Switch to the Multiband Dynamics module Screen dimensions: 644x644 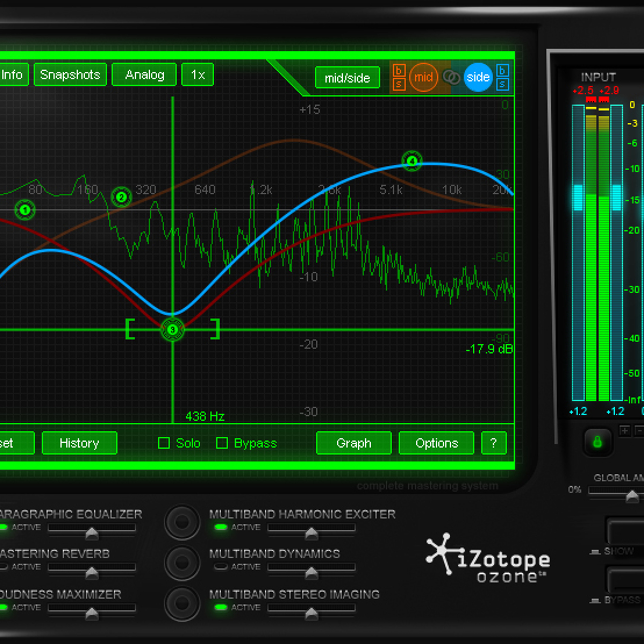[182, 563]
